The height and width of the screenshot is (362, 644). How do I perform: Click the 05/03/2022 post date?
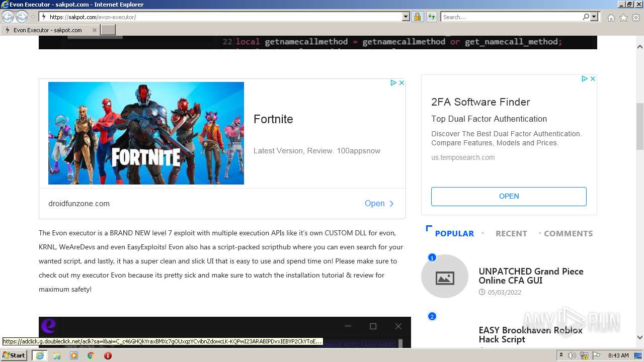coord(504,292)
